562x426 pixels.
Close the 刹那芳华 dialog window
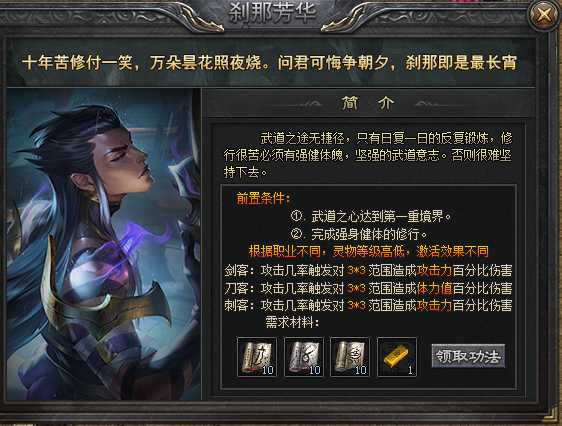click(544, 14)
